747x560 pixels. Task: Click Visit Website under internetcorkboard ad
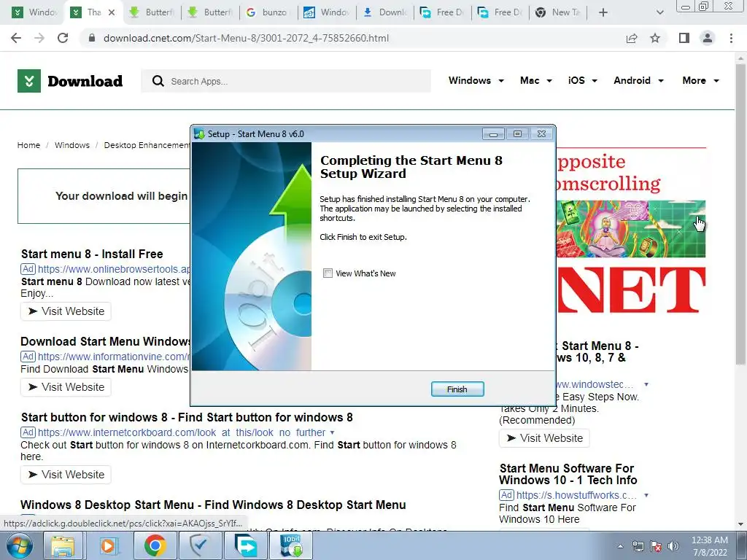(66, 474)
